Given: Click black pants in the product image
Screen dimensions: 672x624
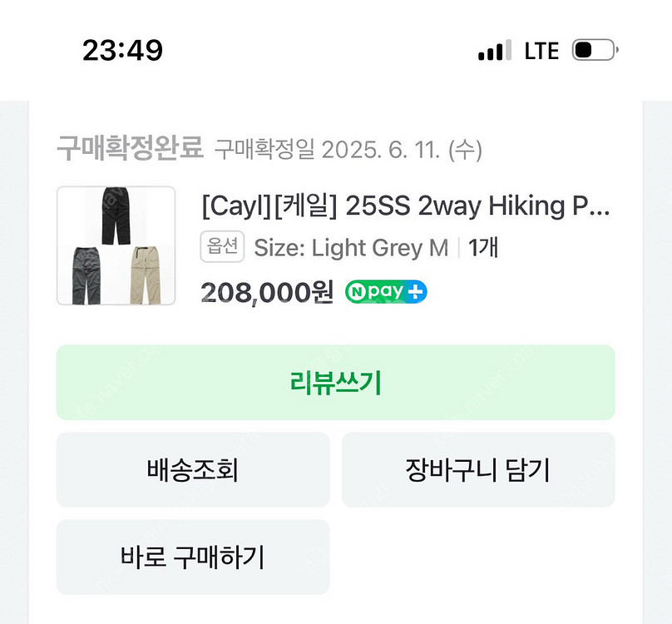Looking at the screenshot, I should tap(115, 215).
